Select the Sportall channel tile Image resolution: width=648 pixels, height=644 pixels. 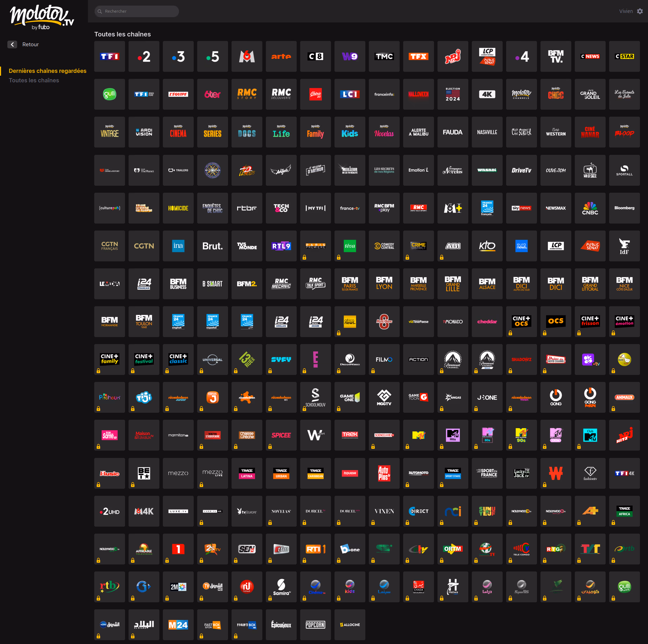625,170
